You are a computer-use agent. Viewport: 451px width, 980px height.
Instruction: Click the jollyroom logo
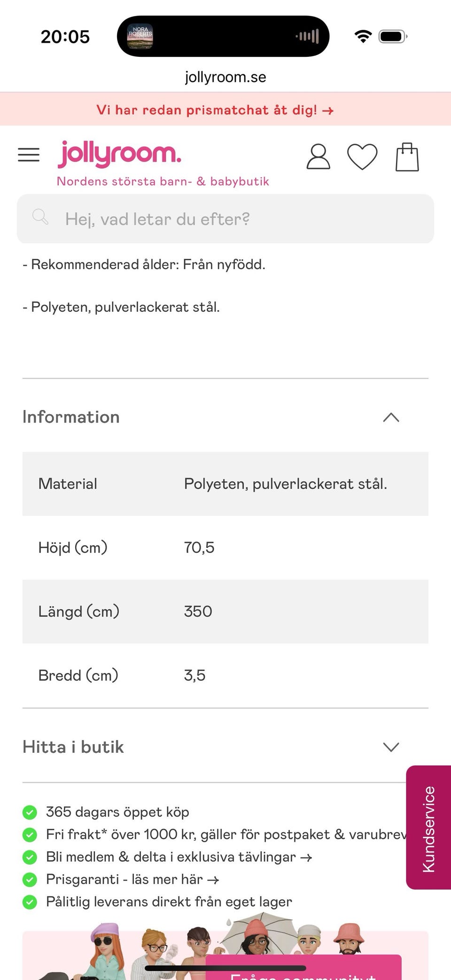119,154
